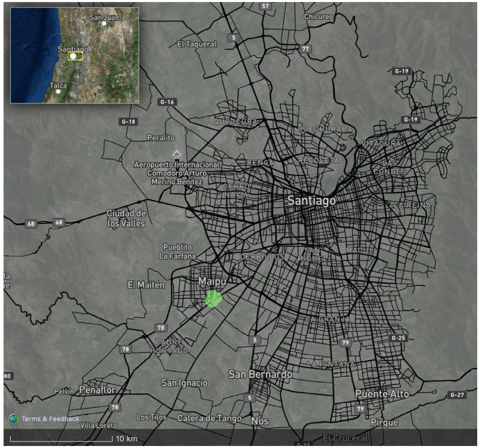Image resolution: width=480 pixels, height=448 pixels.
Task: Select the Puente Alto map label
Action: click(x=382, y=394)
